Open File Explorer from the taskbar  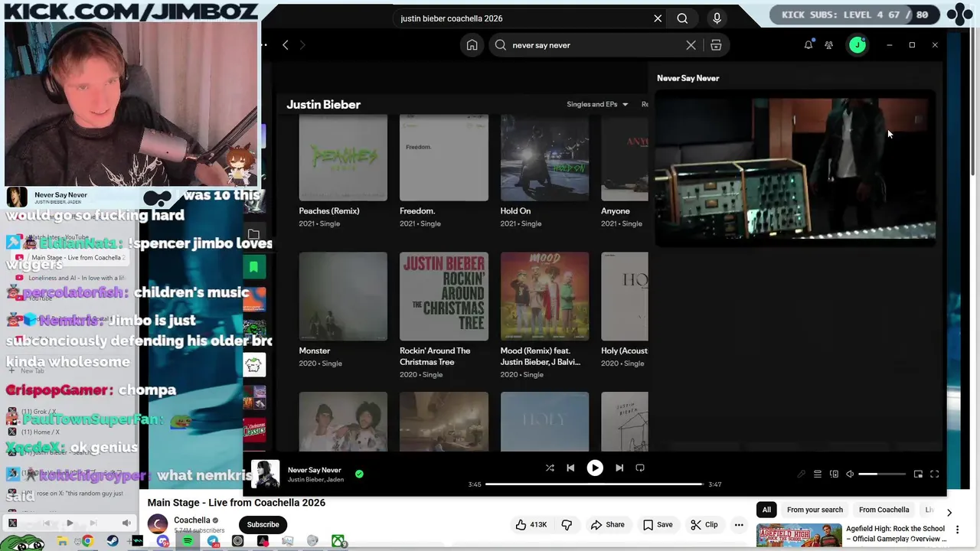[63, 541]
